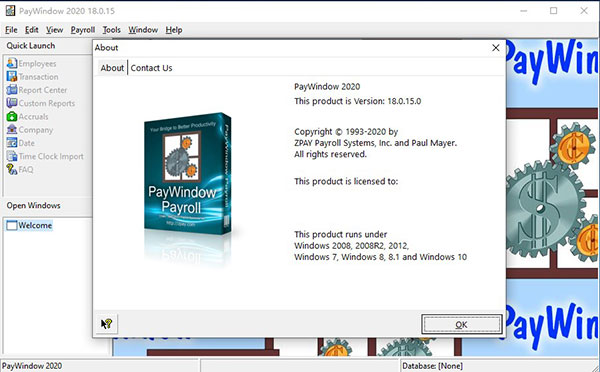600x372 pixels.
Task: Click the version text 18.0.15.0
Action: click(404, 101)
